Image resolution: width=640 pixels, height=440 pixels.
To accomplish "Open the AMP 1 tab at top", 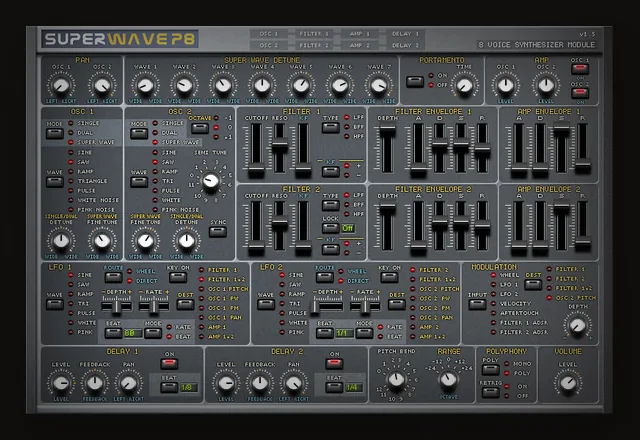I will (360, 33).
